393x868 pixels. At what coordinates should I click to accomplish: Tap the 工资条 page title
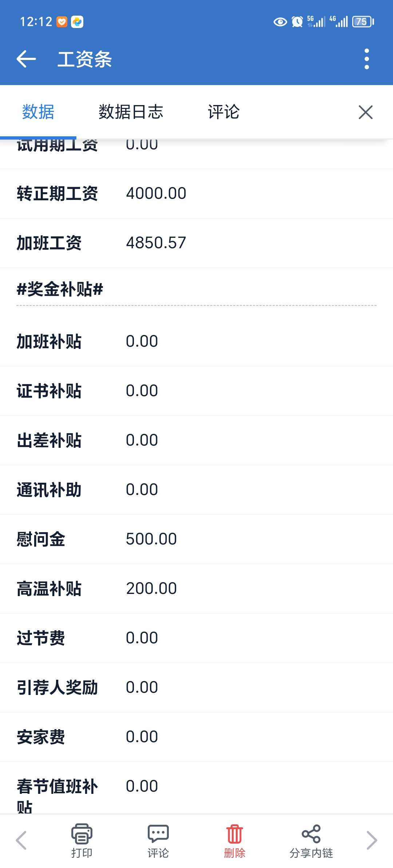84,59
